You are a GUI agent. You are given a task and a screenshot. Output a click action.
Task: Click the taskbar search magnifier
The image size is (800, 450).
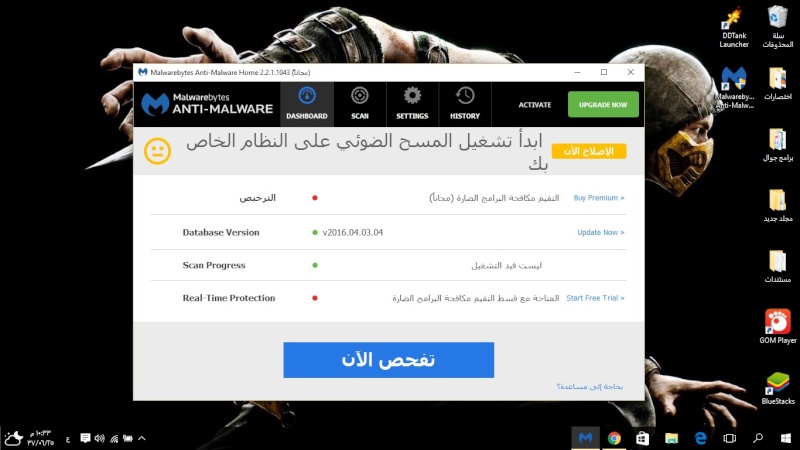coord(758,438)
